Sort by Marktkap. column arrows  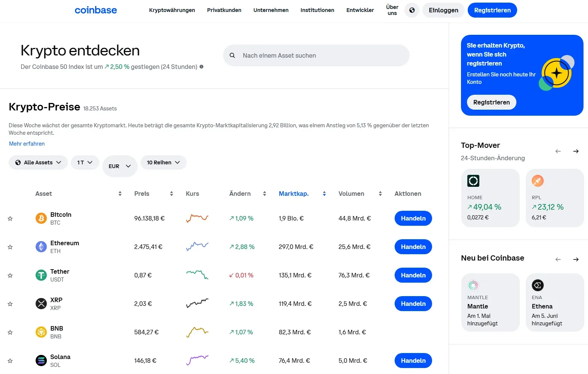pos(324,194)
